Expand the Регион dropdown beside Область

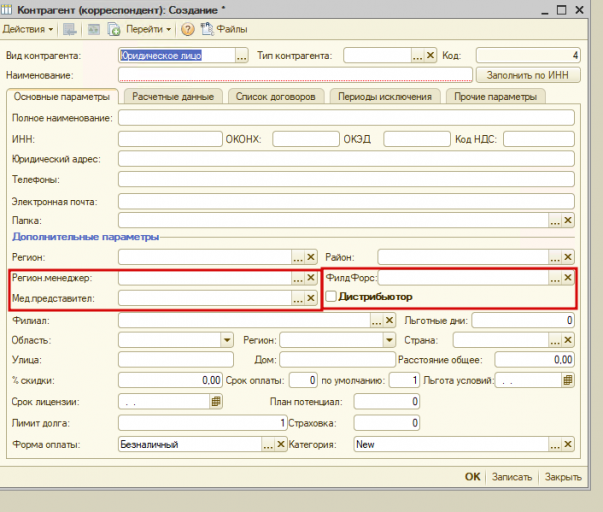click(x=389, y=340)
